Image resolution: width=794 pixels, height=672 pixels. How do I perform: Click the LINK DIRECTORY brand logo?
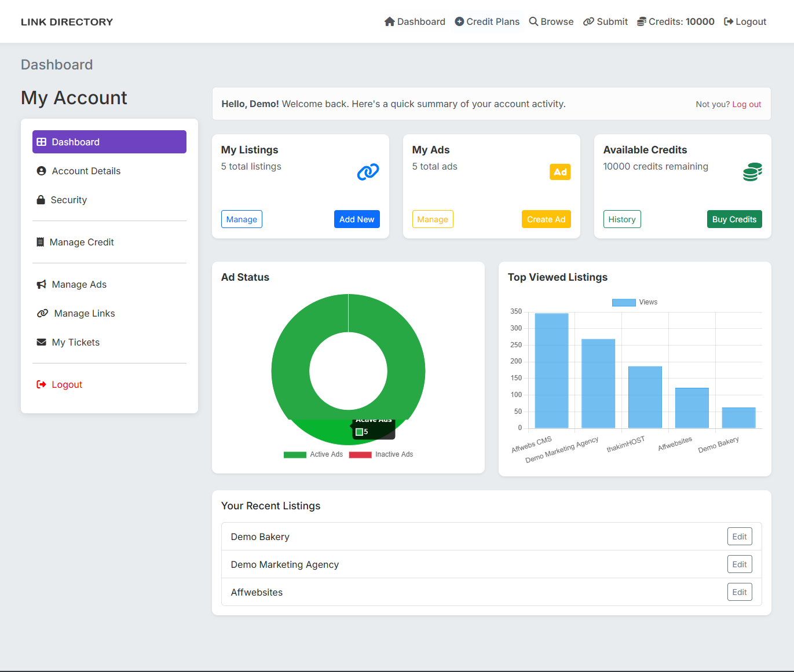(x=67, y=21)
